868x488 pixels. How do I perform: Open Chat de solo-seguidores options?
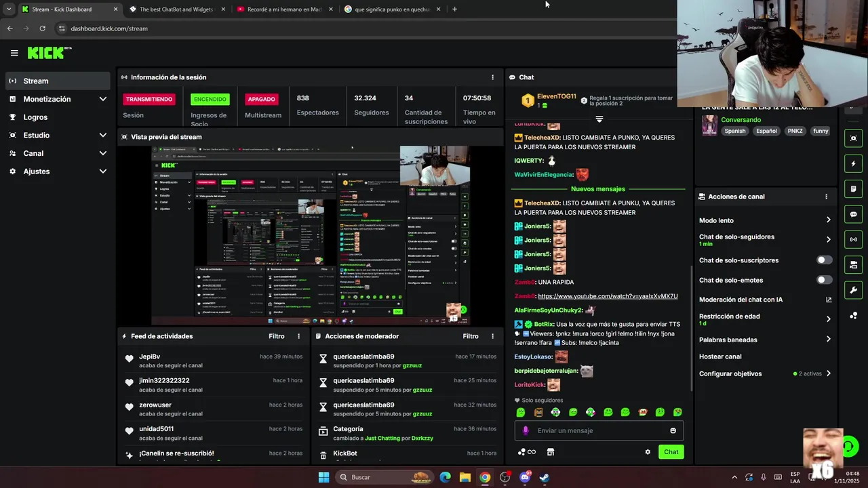(x=765, y=240)
